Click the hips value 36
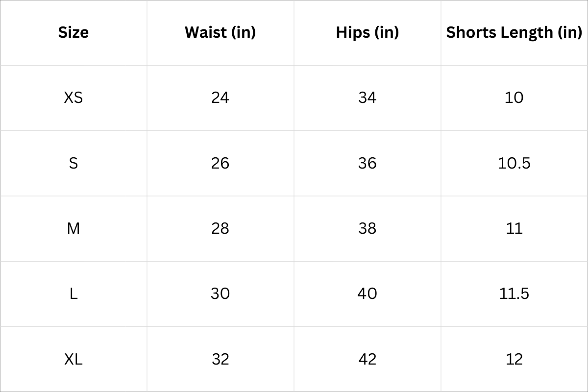This screenshot has height=392, width=588. pos(367,163)
